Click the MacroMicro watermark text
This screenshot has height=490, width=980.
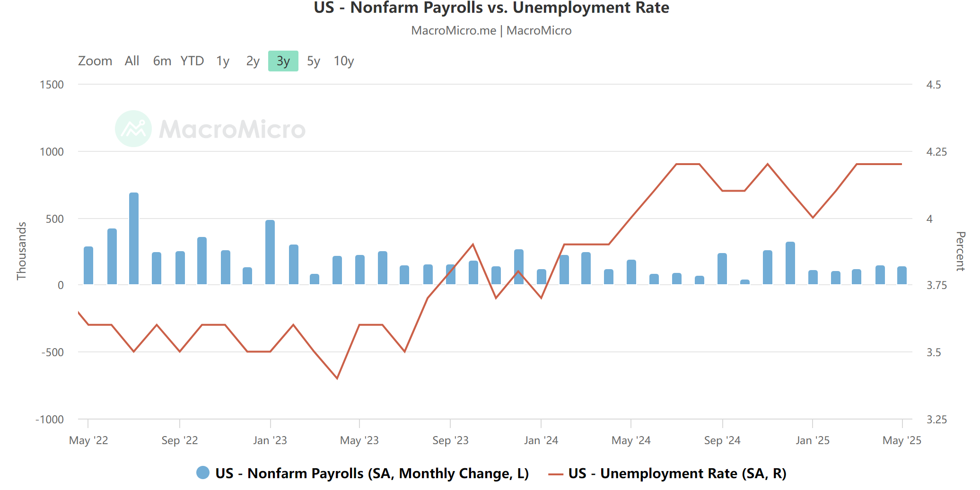point(232,129)
